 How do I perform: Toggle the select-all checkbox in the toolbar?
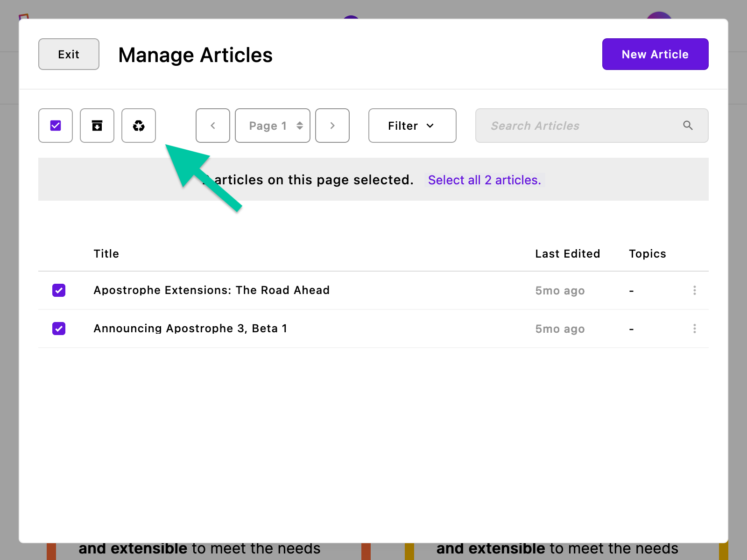pyautogui.click(x=55, y=126)
